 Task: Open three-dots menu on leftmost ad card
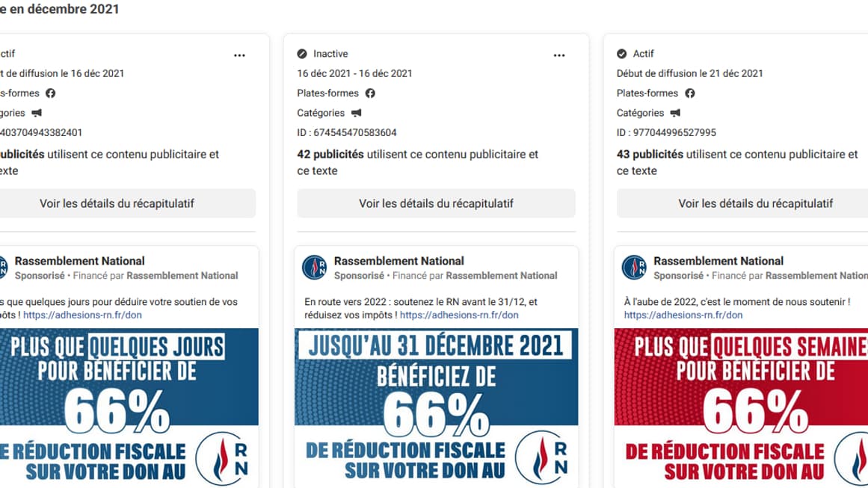pyautogui.click(x=239, y=55)
